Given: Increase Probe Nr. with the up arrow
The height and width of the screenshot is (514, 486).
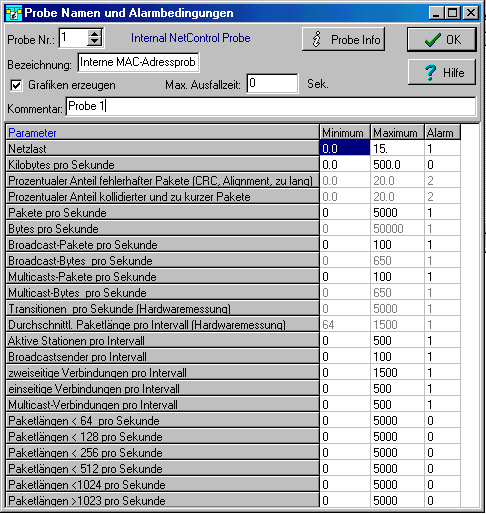Looking at the screenshot, I should pyautogui.click(x=95, y=34).
